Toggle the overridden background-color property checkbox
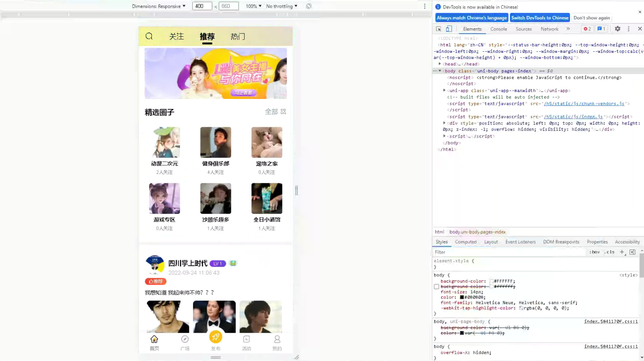The width and height of the screenshot is (644, 361). [x=436, y=287]
